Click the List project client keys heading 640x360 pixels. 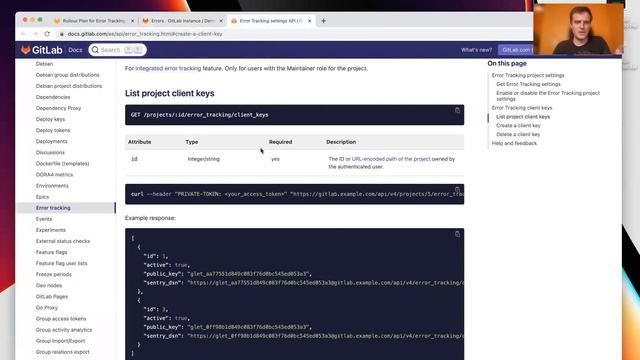(169, 93)
